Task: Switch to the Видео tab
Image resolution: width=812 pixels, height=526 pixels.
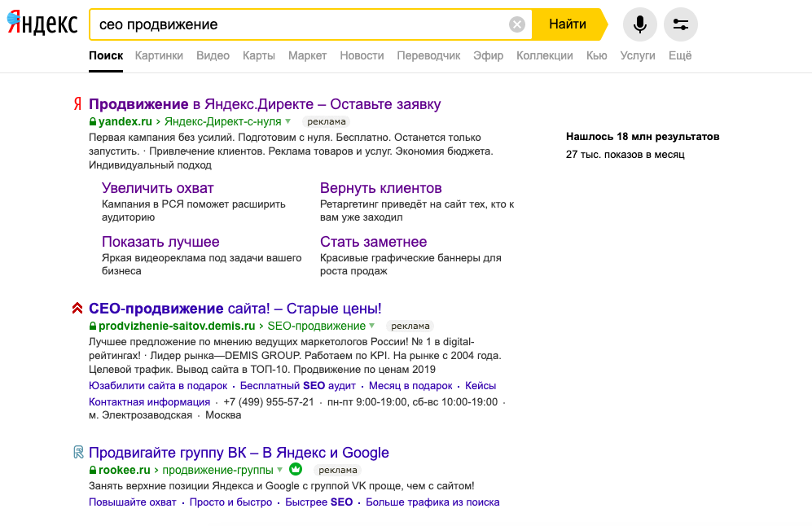Action: click(x=213, y=55)
